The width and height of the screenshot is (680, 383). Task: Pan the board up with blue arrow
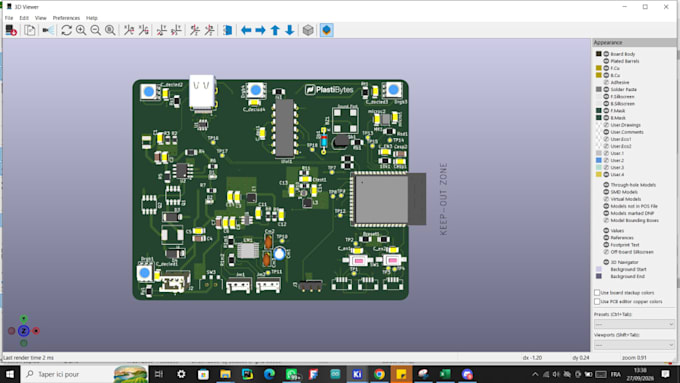point(275,30)
